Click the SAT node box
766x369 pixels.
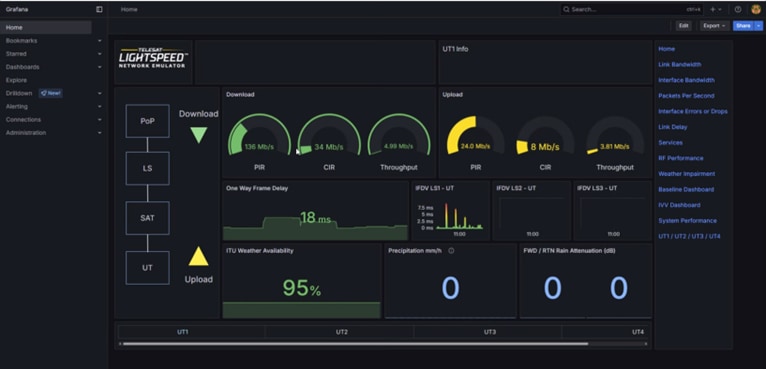148,218
